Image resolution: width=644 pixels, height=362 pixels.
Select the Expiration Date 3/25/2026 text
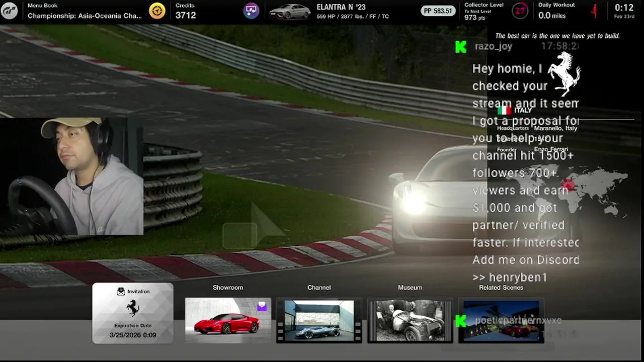pyautogui.click(x=133, y=330)
